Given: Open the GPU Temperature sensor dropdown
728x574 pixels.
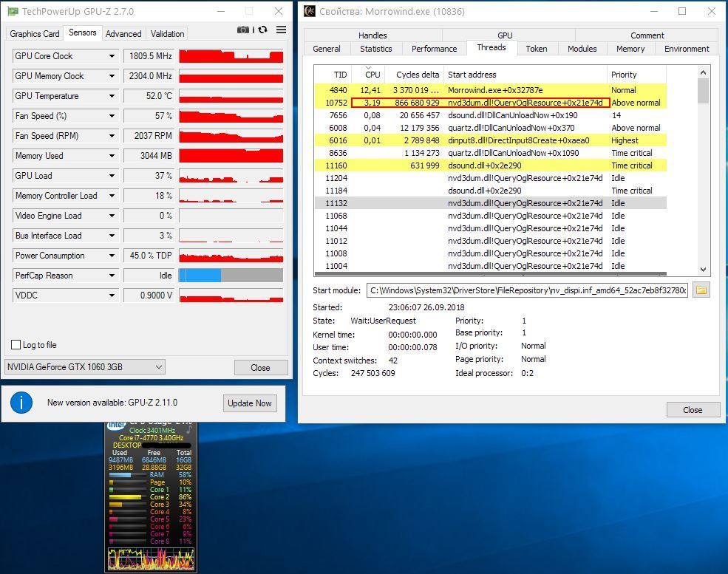Looking at the screenshot, I should 112,95.
